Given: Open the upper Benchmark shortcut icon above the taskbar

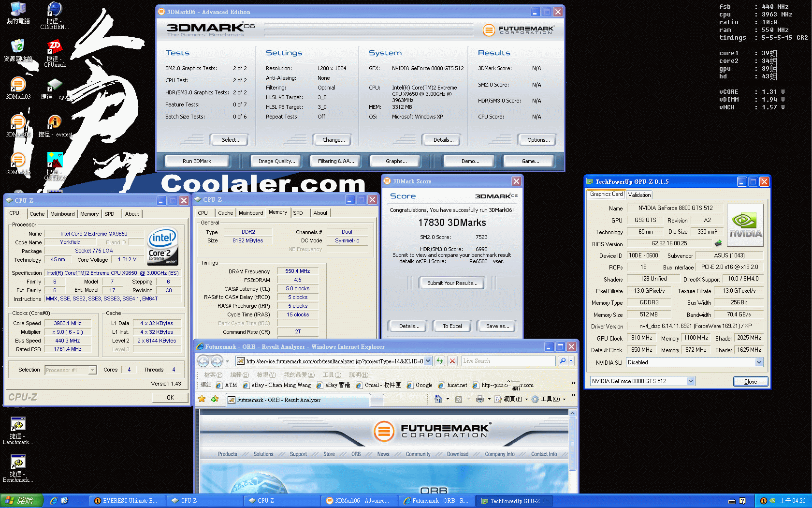Looking at the screenshot, I should click(18, 431).
